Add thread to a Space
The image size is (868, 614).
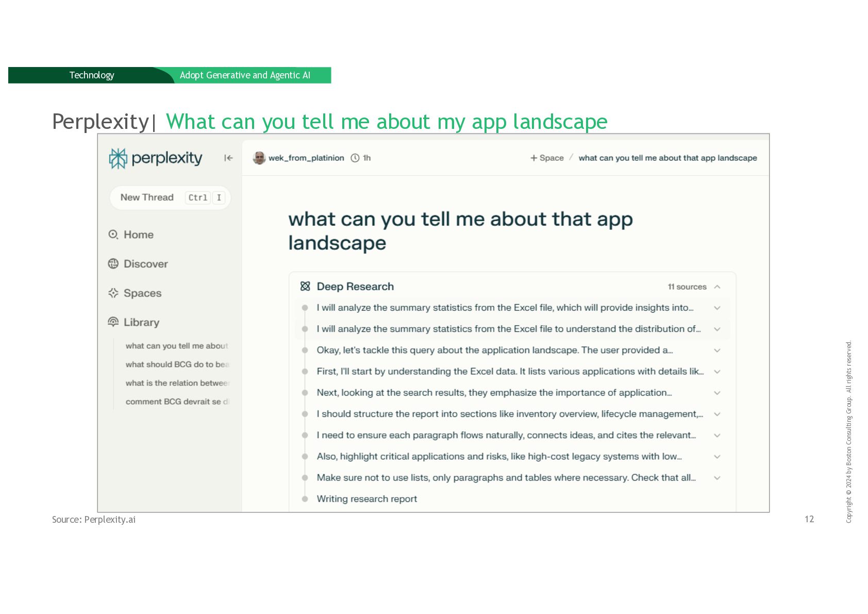(547, 158)
